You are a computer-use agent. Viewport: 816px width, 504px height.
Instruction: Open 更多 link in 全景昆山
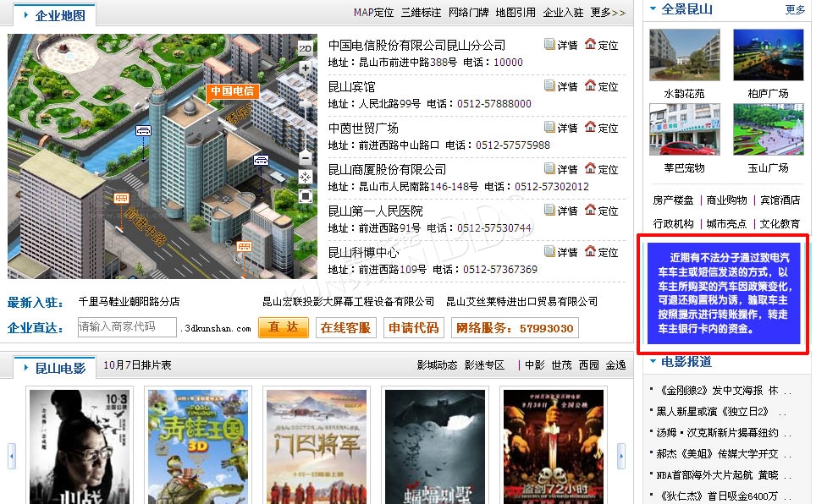[x=795, y=10]
